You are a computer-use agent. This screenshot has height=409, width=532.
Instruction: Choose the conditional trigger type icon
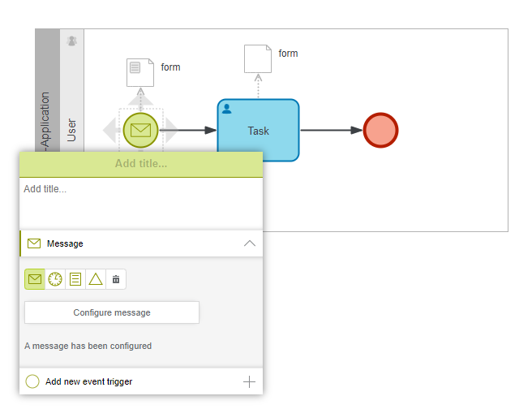point(75,279)
